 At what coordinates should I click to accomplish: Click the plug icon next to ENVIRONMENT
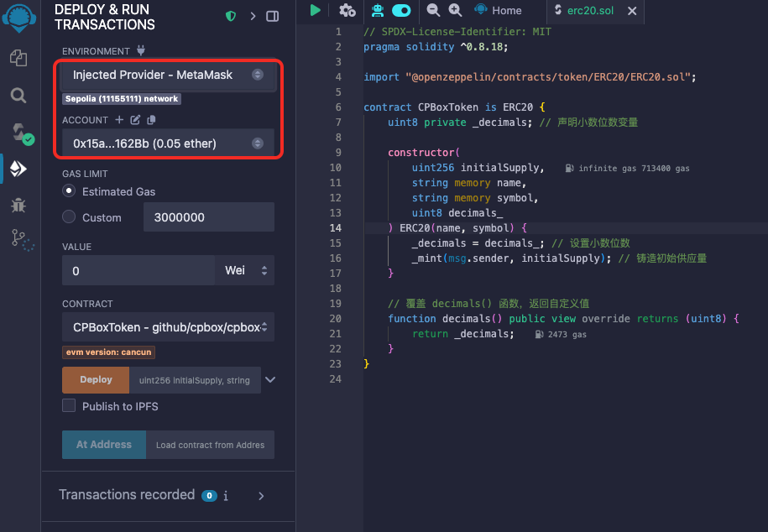141,50
